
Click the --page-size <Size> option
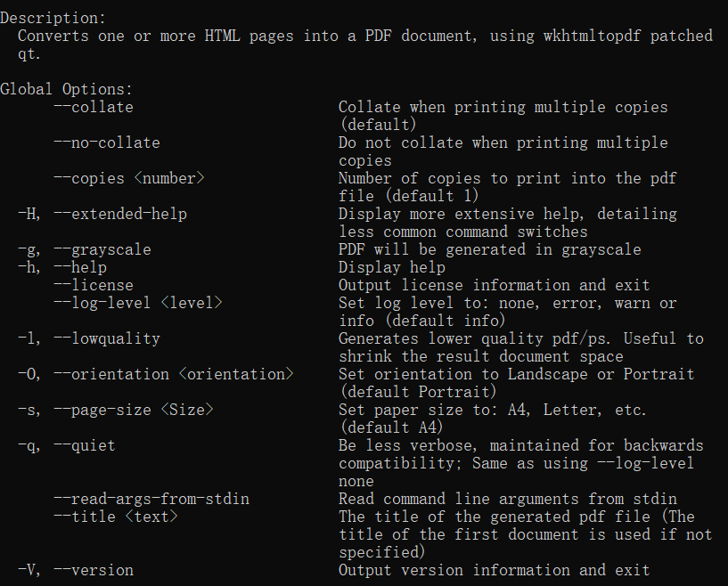(133, 410)
